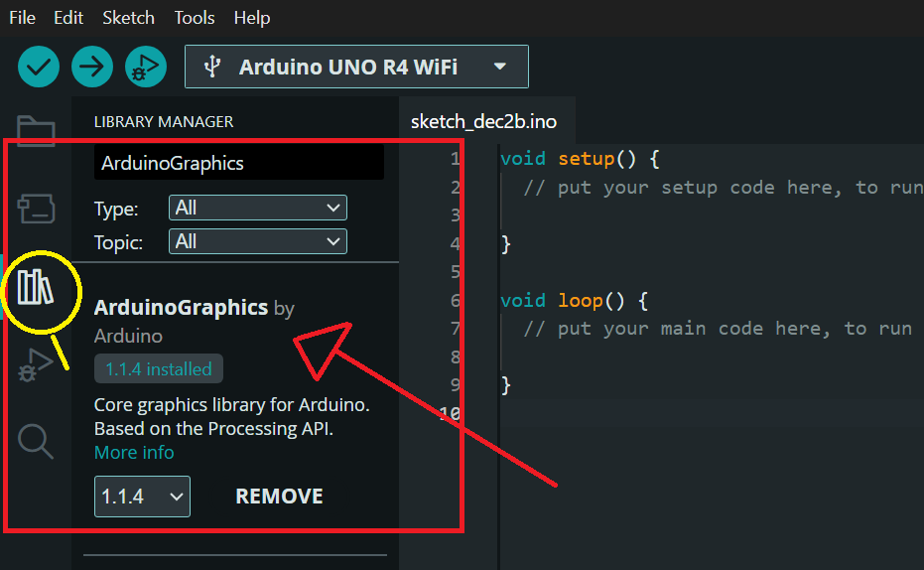Open the Search magnifier in sidebar
The image size is (924, 570).
(36, 441)
